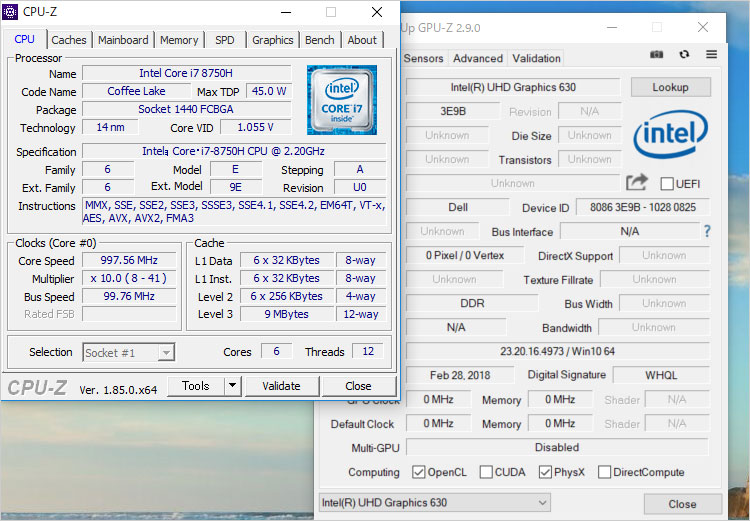Screen dimensions: 750x521
Task: Select the CPU tab
Action: (x=24, y=39)
